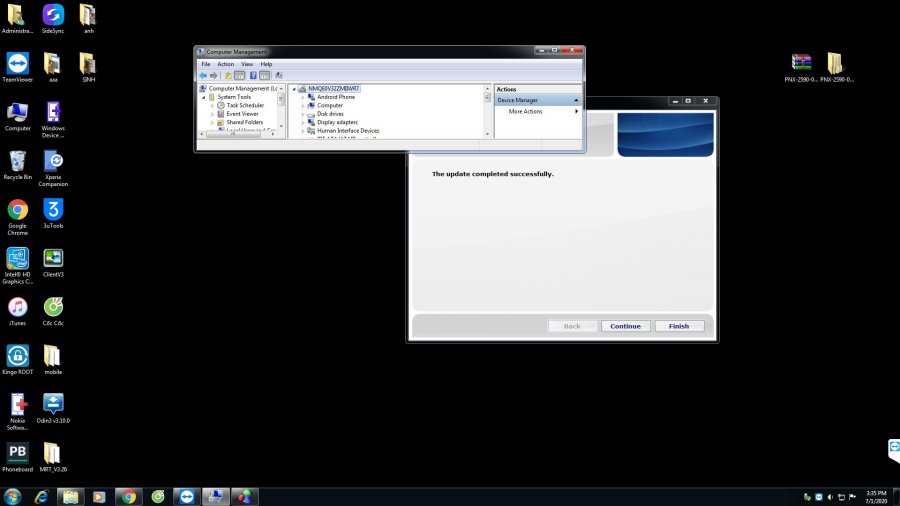The height and width of the screenshot is (506, 900).
Task: Select the TeamViewer desktop shortcut
Action: (17, 63)
